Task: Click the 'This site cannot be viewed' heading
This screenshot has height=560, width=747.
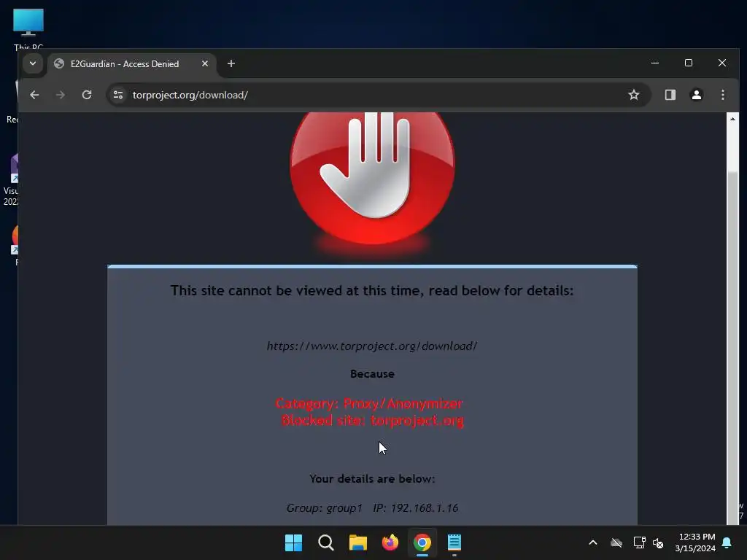Action: coord(372,290)
